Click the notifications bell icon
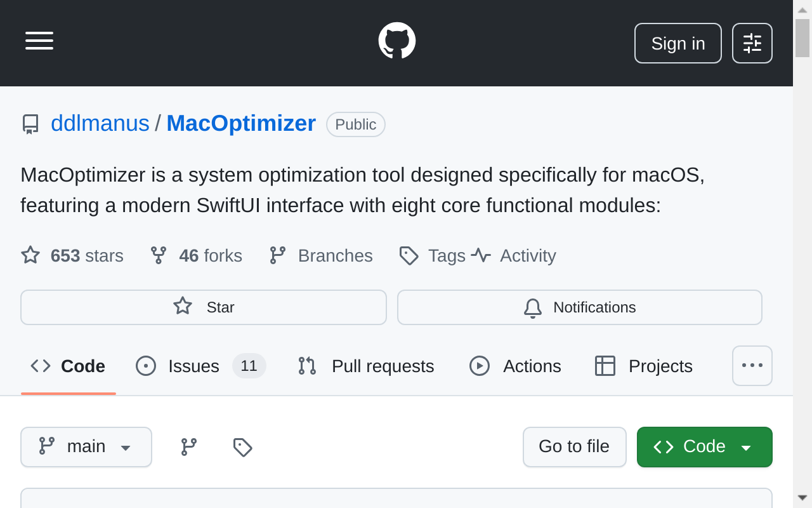This screenshot has width=812, height=508. (x=532, y=307)
